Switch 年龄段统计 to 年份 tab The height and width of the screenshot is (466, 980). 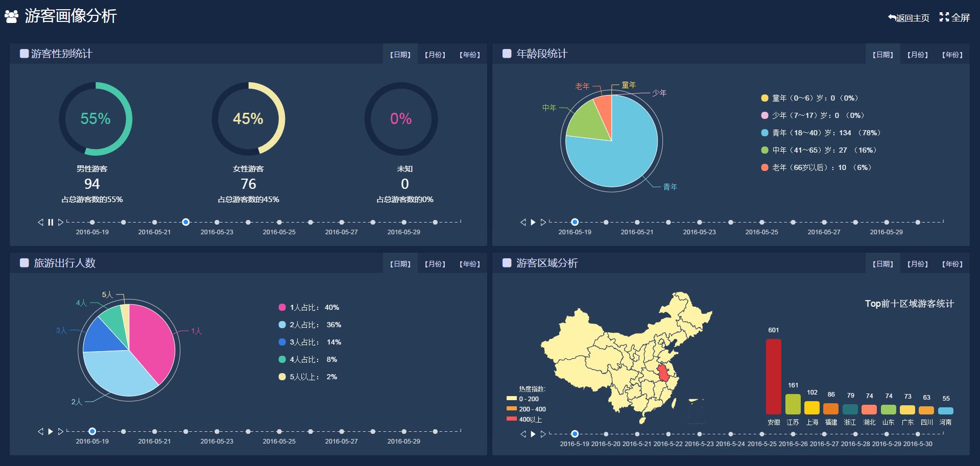click(952, 55)
